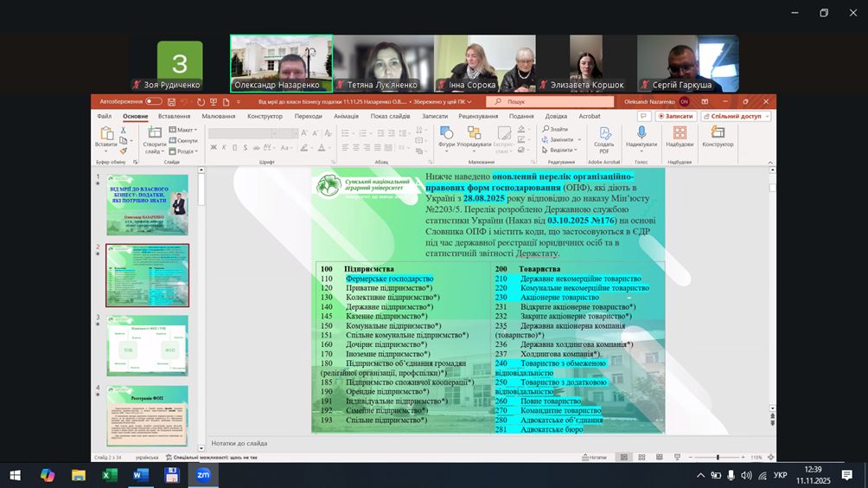Toggle the AutoSave (Автозбереження) switch
Screen dimensions: 868x488
pos(153,102)
